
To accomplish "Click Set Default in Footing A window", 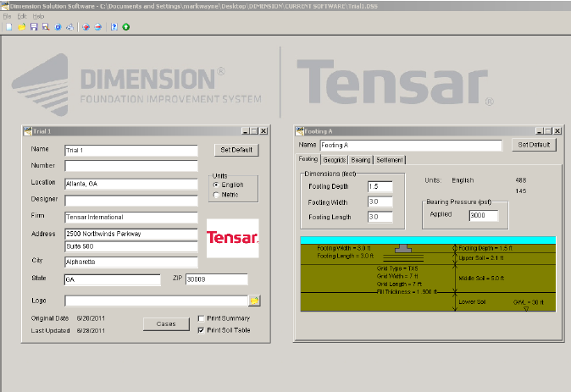I will 533,146.
